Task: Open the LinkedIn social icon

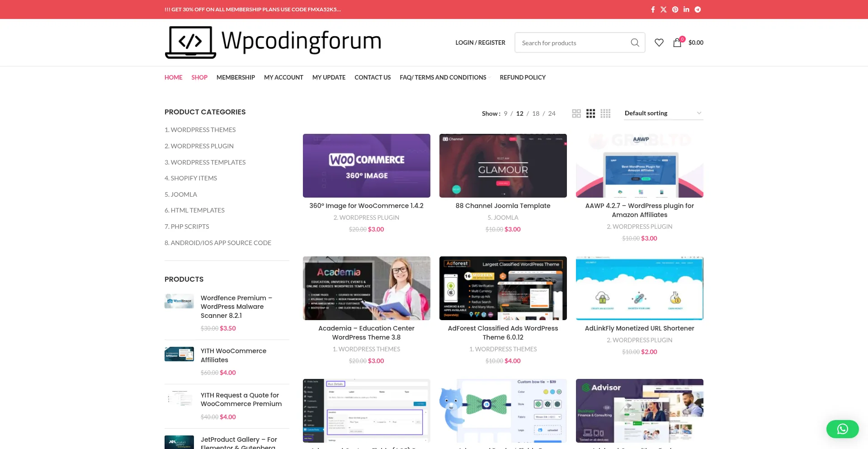Action: click(x=686, y=9)
